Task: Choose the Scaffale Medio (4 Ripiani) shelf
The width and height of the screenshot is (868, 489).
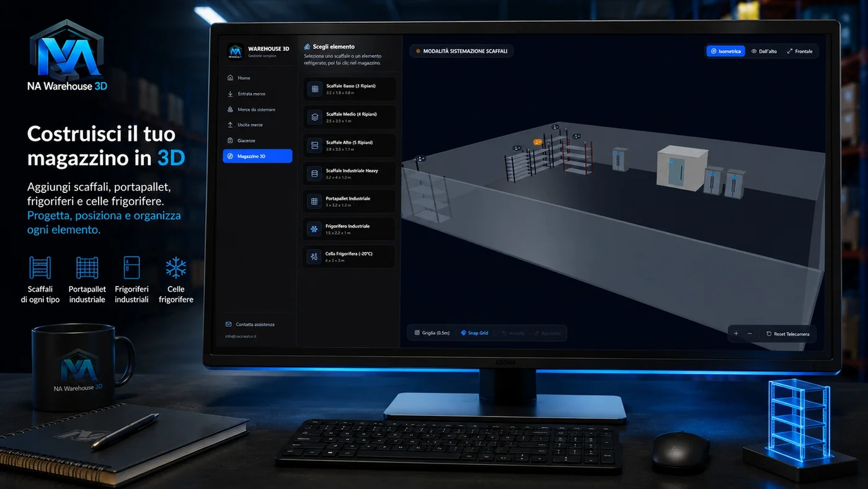Action: [349, 117]
